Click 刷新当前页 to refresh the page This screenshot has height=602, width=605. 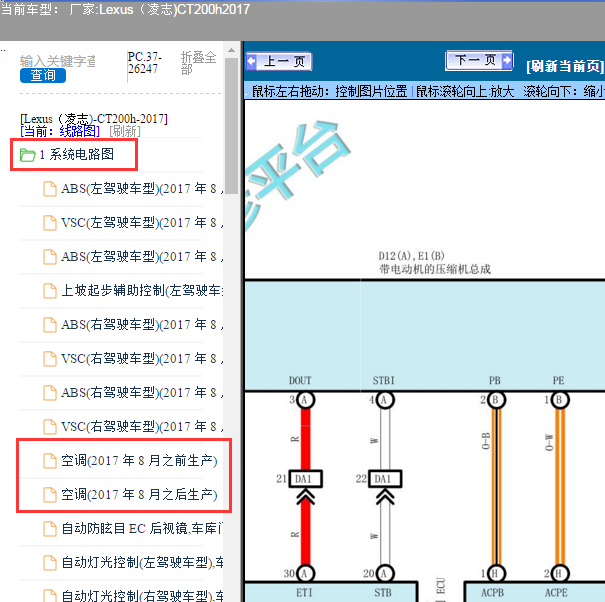point(565,66)
